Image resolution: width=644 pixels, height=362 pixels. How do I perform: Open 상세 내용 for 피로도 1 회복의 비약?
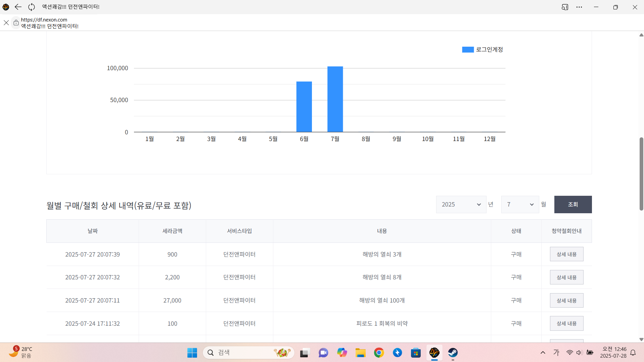(566, 323)
